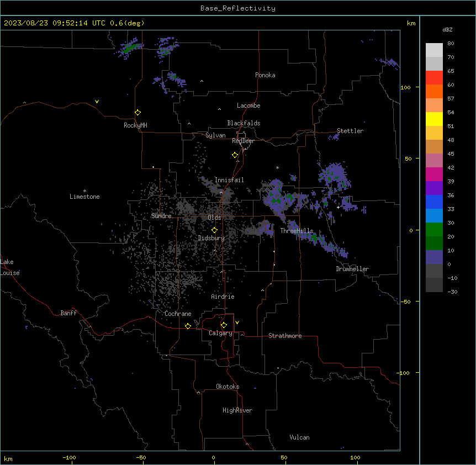The height and width of the screenshot is (465, 476).
Task: Click the Olds label
Action: 214,218
